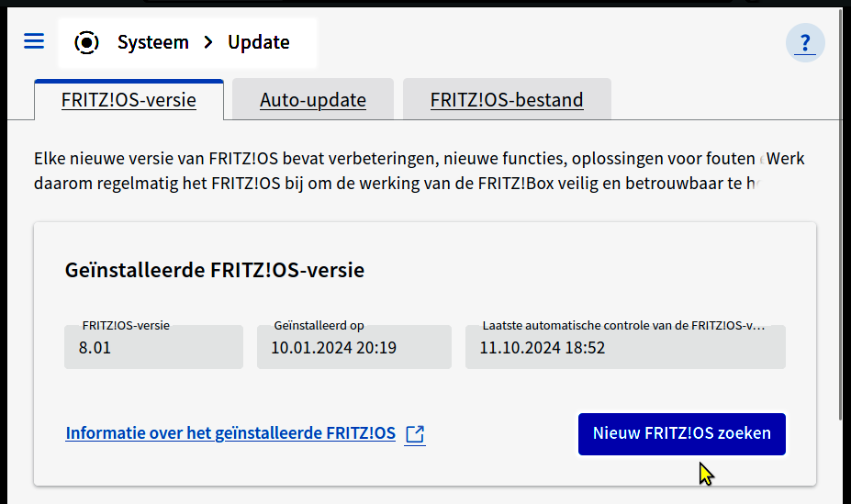
Task: Select the FRITZ!OS-versie tab
Action: pos(129,100)
